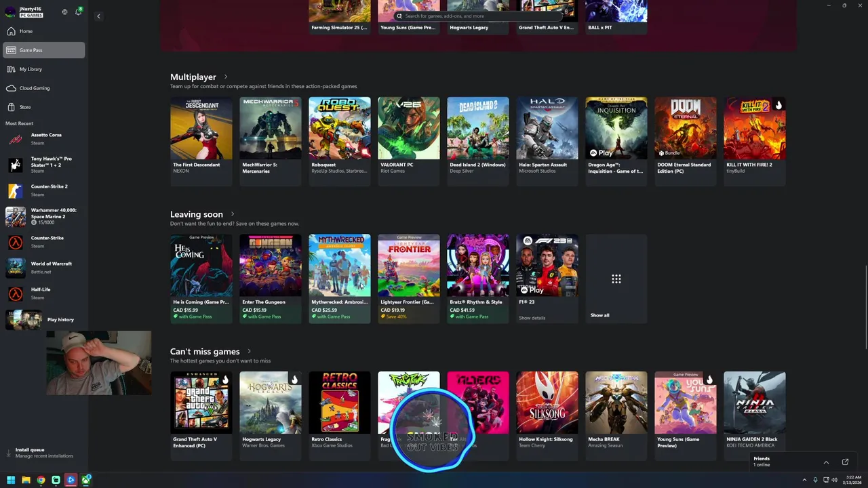Viewport: 868px width, 488px height.
Task: Open the Store from the sidebar
Action: click(43, 107)
